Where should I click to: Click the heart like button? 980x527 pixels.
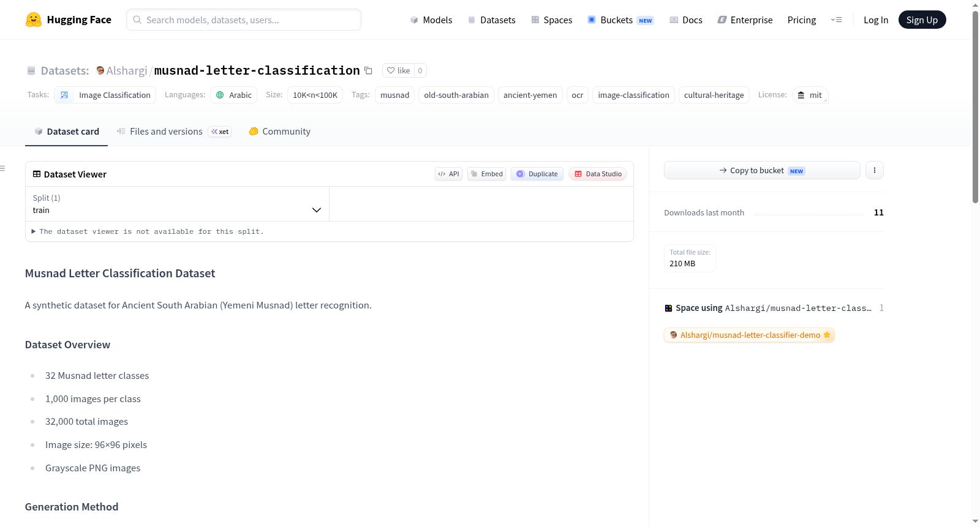(398, 70)
